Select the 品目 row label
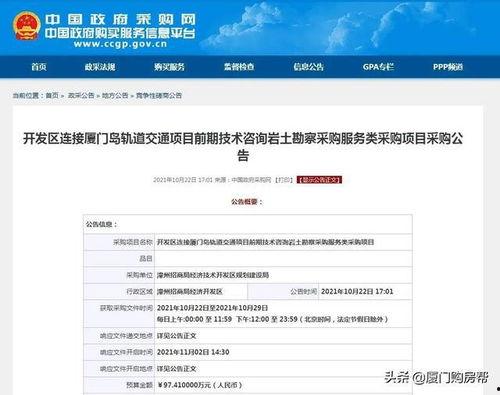This screenshot has width=500, height=395. click(146, 259)
